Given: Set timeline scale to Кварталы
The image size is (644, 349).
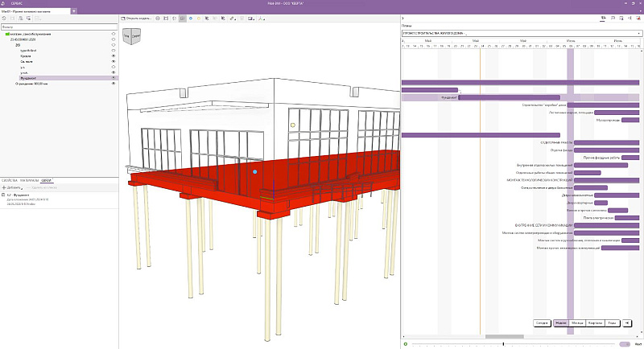Looking at the screenshot, I should coord(596,323).
